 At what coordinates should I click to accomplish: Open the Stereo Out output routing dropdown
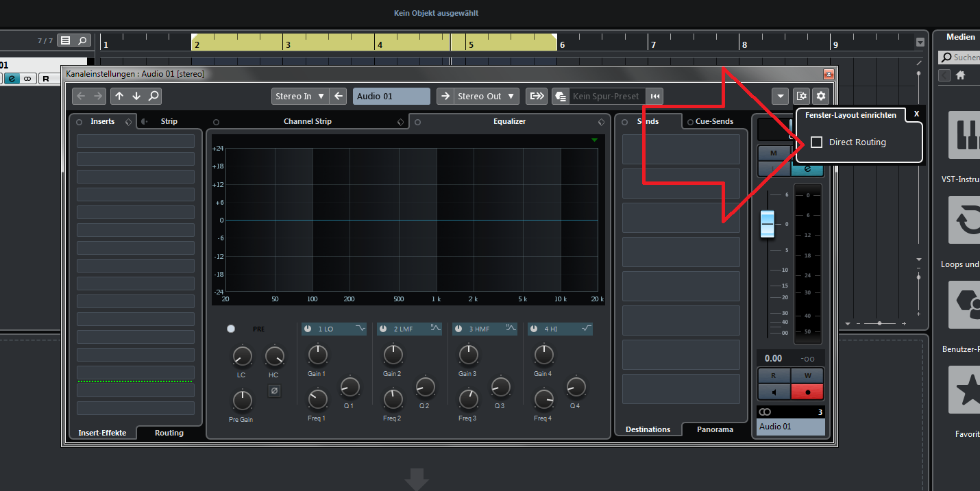[x=486, y=97]
